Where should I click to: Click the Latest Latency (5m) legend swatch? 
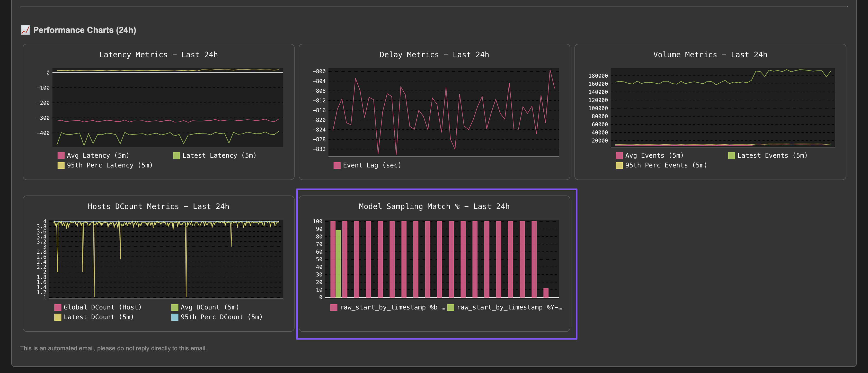(176, 155)
